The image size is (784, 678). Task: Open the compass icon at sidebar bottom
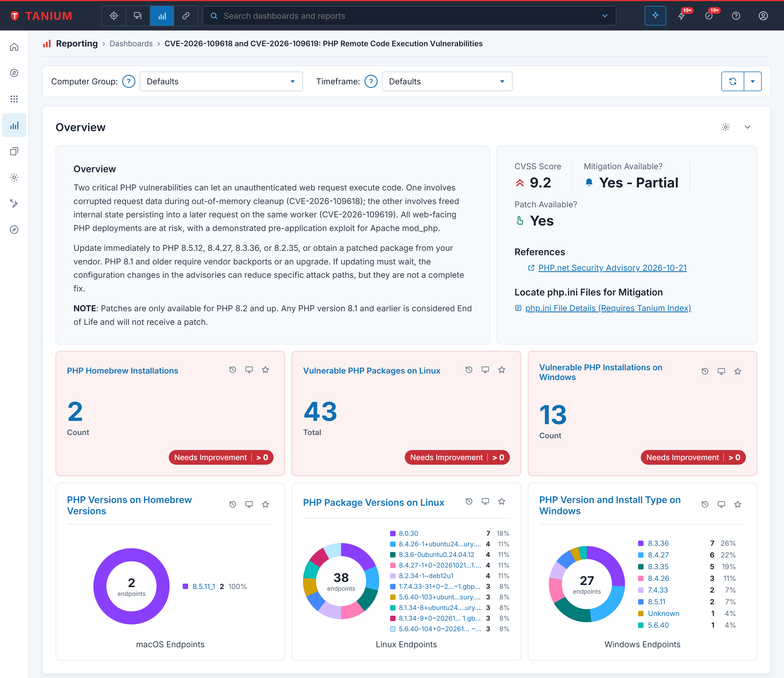(x=14, y=230)
